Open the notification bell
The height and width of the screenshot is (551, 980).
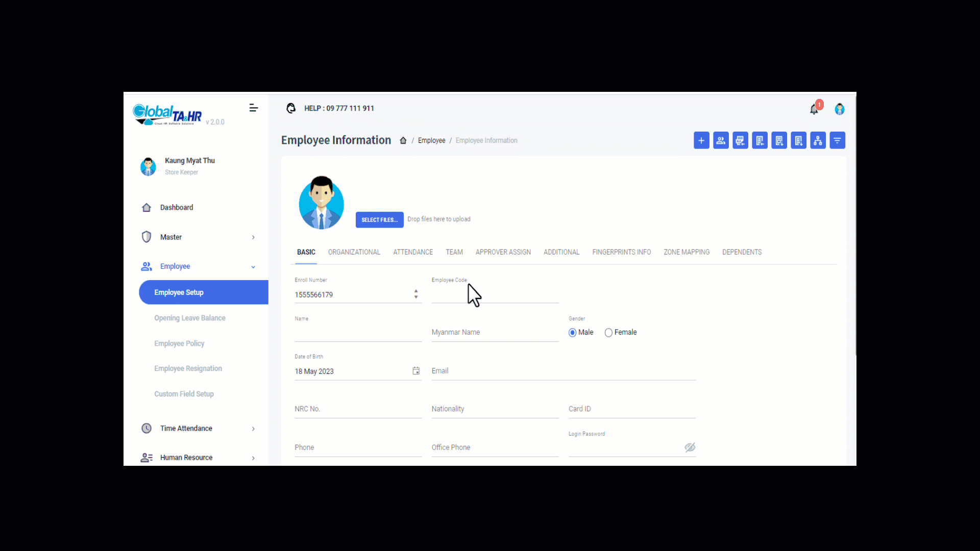coord(814,109)
